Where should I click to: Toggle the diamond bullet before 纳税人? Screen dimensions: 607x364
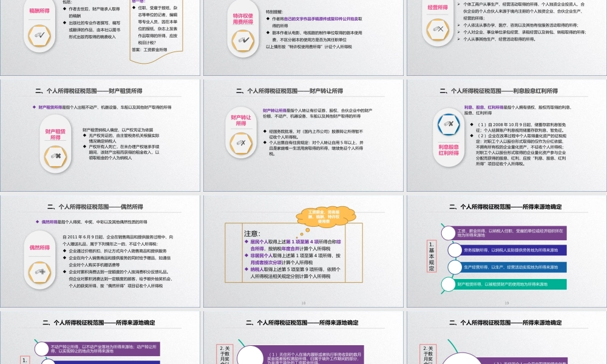click(x=246, y=269)
